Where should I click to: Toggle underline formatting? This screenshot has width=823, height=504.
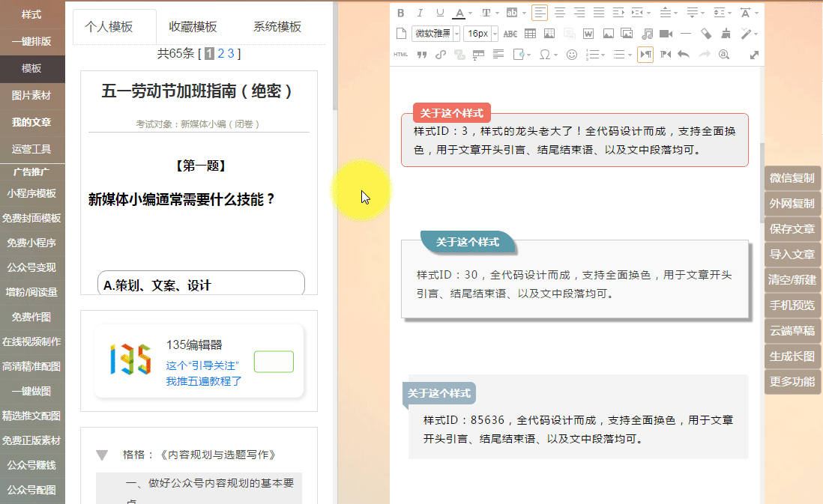click(440, 13)
